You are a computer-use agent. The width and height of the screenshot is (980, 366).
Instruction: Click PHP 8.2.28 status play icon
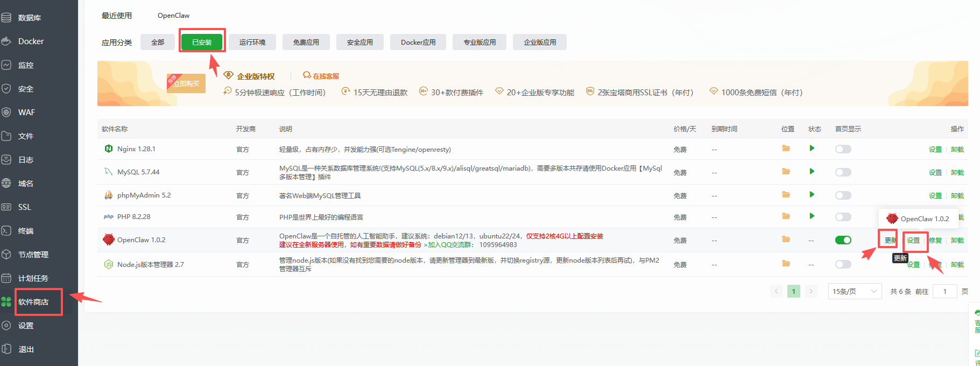(x=812, y=216)
